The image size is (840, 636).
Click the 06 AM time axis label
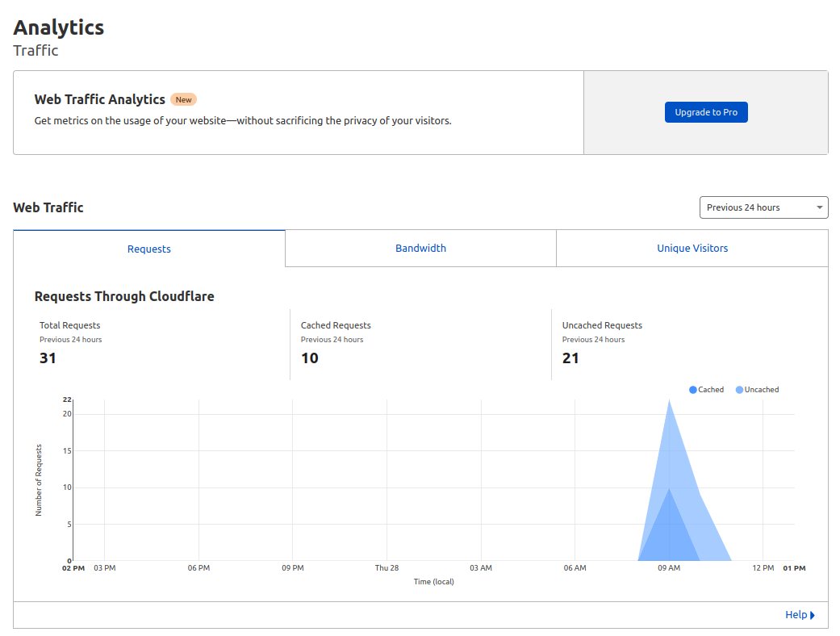575,568
